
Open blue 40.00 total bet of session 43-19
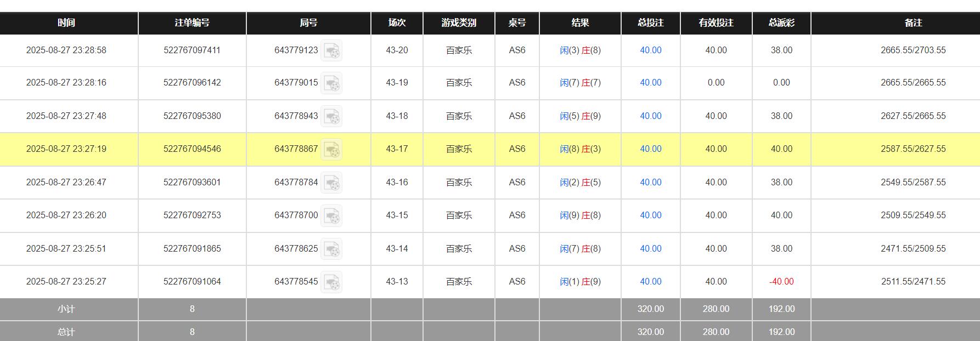tap(650, 83)
